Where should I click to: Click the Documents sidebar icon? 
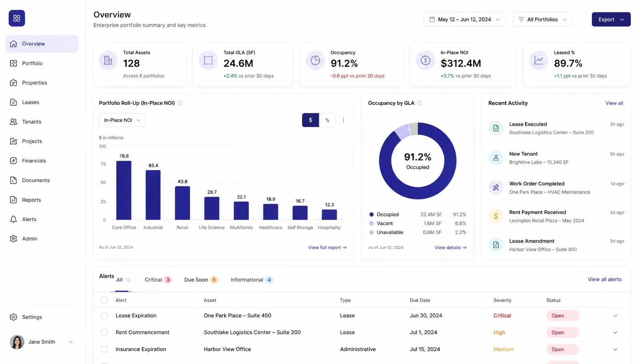[x=14, y=180]
